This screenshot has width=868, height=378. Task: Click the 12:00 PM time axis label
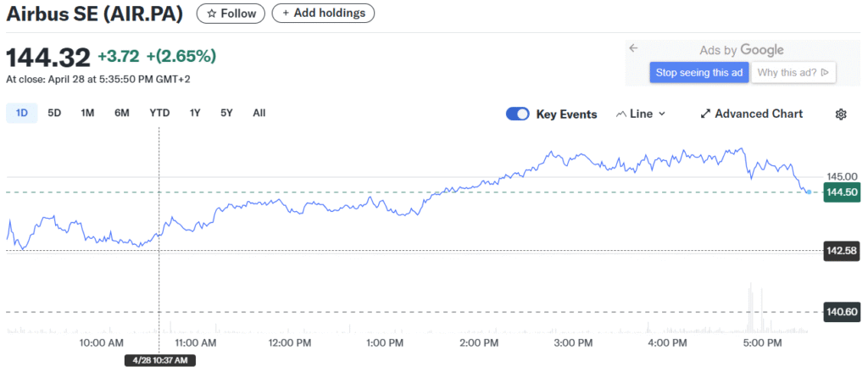290,343
